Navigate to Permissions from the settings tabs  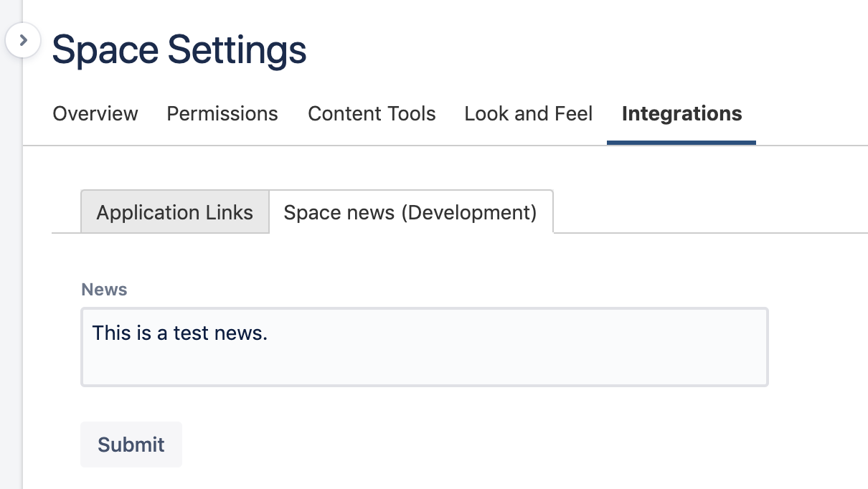(222, 113)
